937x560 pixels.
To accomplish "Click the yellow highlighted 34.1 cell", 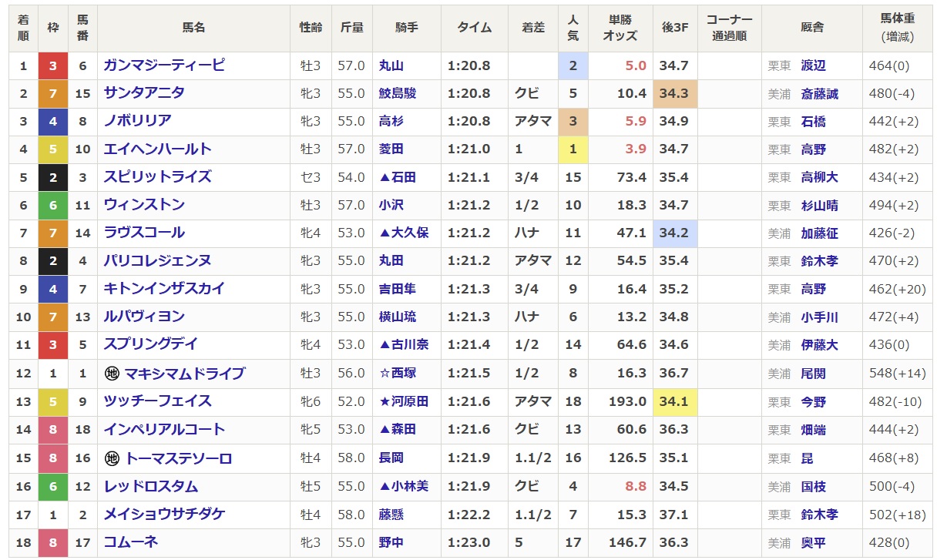I will tap(675, 401).
